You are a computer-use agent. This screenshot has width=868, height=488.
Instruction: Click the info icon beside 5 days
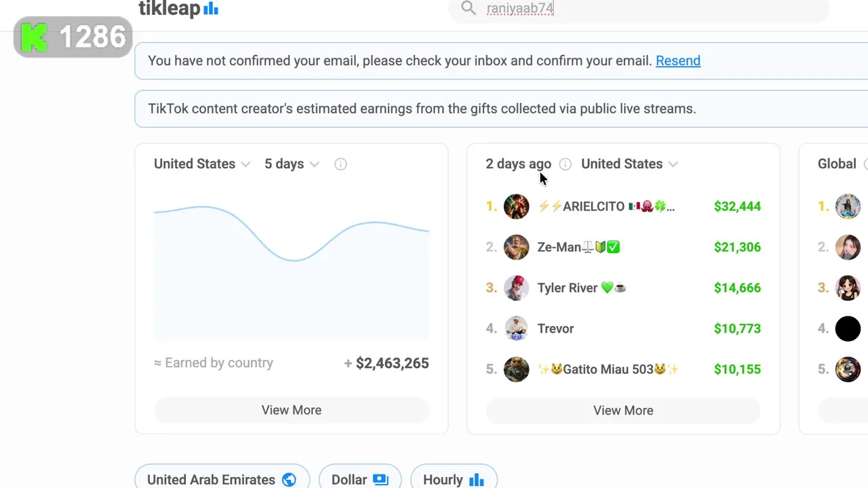340,164
